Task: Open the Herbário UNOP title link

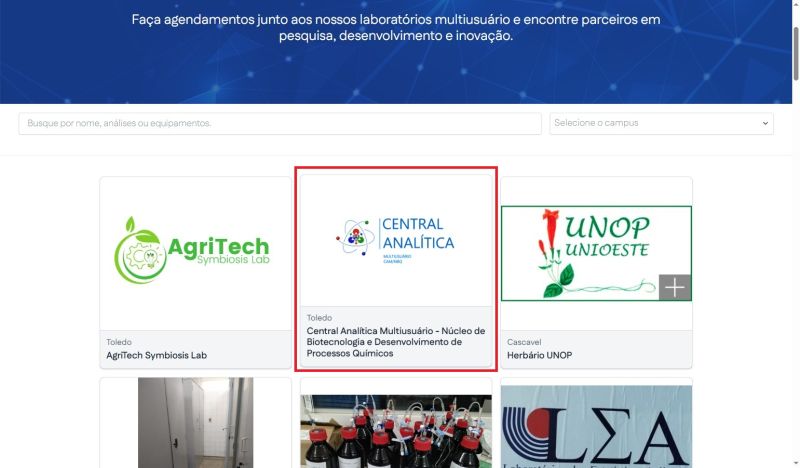Action: (539, 355)
